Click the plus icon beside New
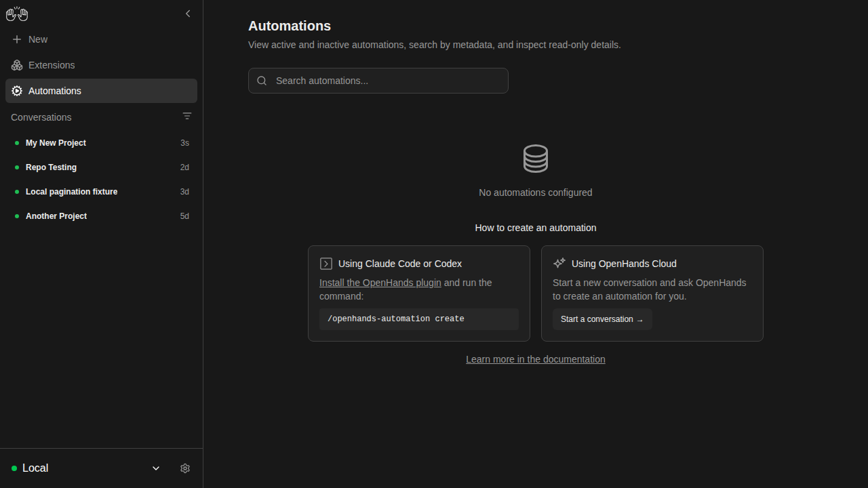The width and height of the screenshot is (868, 488). [17, 39]
